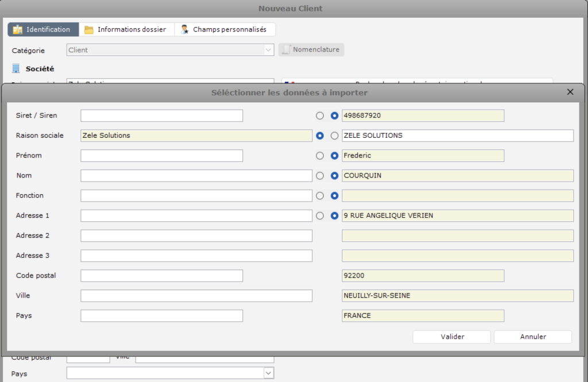
Task: Choose left radio for Adresse 1
Action: (320, 216)
